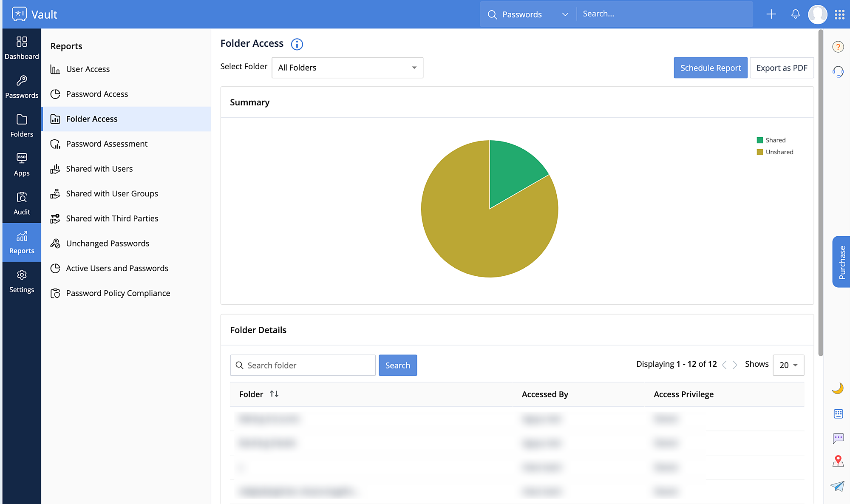Open the Shows rows-per-page dropdown
The width and height of the screenshot is (850, 504).
pos(788,365)
